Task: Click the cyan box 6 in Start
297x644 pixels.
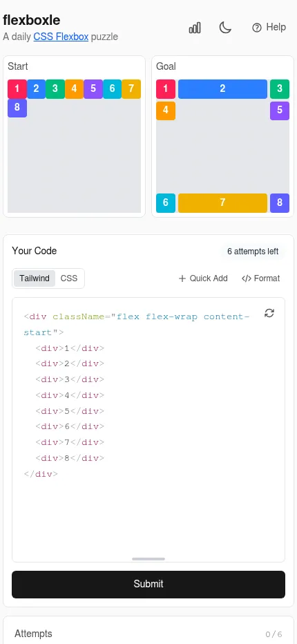Action: click(112, 88)
